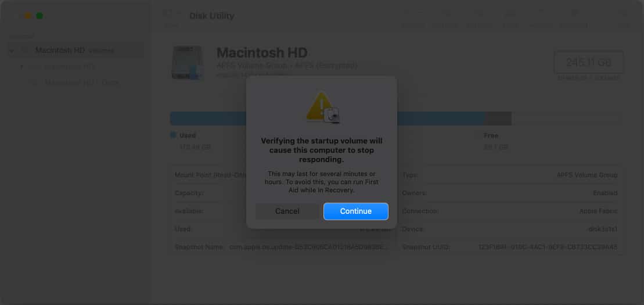Click the Unmount toolbar icon

(x=574, y=12)
